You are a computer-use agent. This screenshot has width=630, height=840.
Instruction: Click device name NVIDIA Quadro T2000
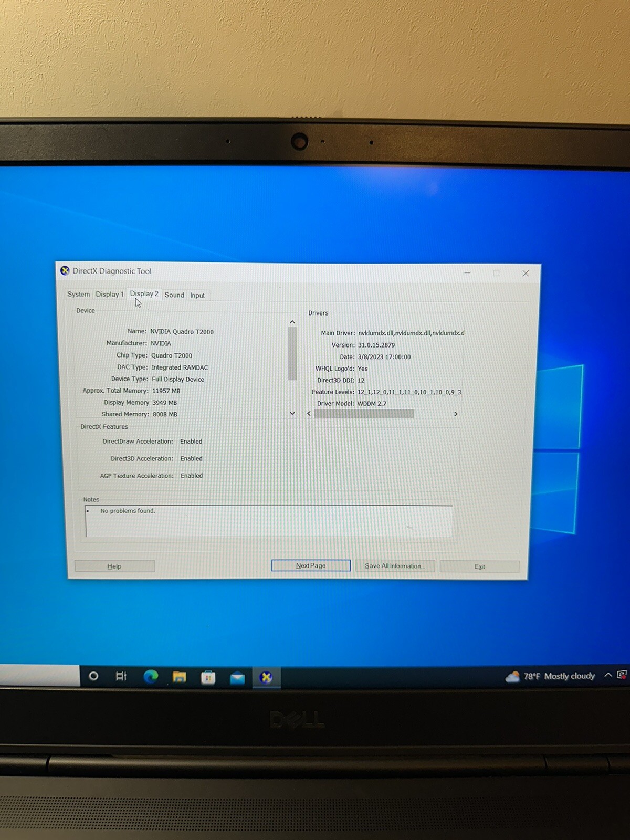pyautogui.click(x=182, y=332)
